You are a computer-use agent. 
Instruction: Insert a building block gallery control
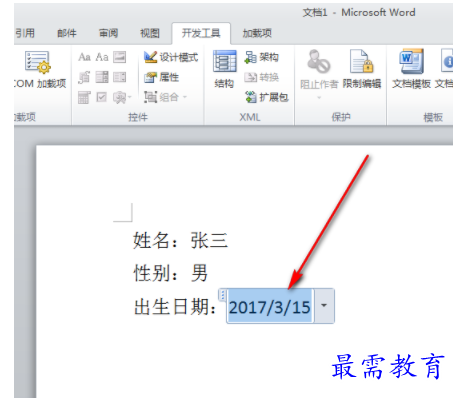84,77
